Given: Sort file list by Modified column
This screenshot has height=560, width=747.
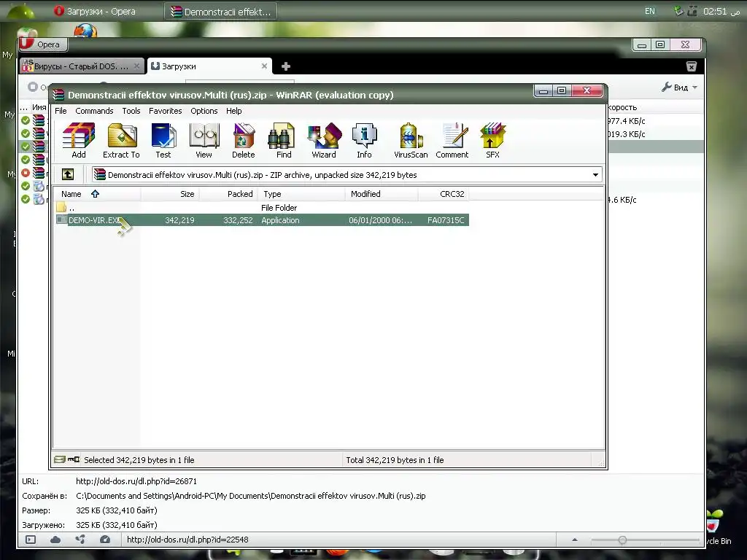Looking at the screenshot, I should 382,194.
